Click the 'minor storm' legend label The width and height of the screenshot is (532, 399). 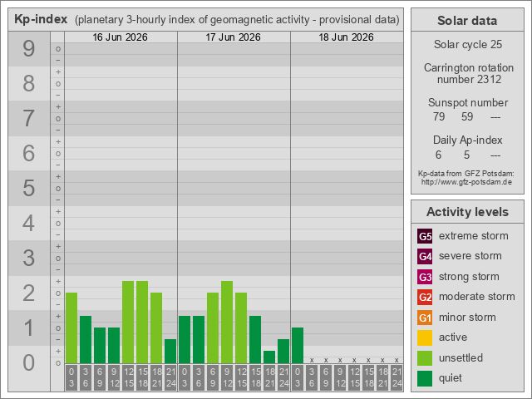tap(467, 318)
